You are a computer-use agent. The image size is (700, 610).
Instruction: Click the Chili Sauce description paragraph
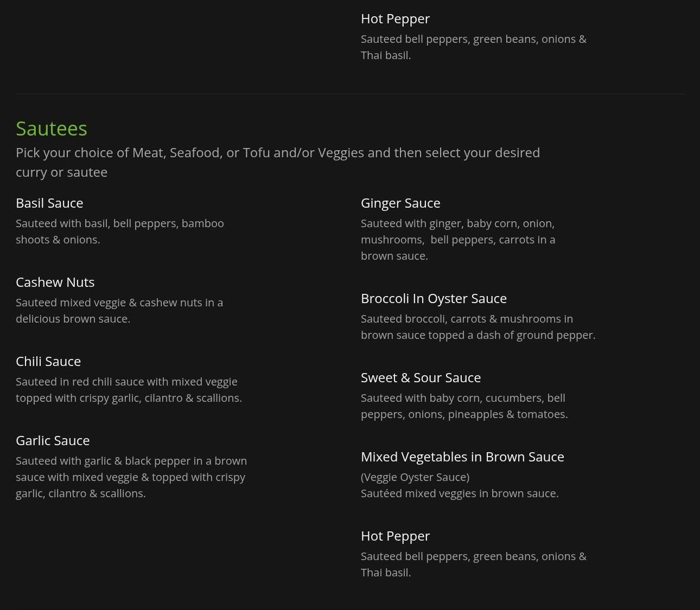click(129, 390)
